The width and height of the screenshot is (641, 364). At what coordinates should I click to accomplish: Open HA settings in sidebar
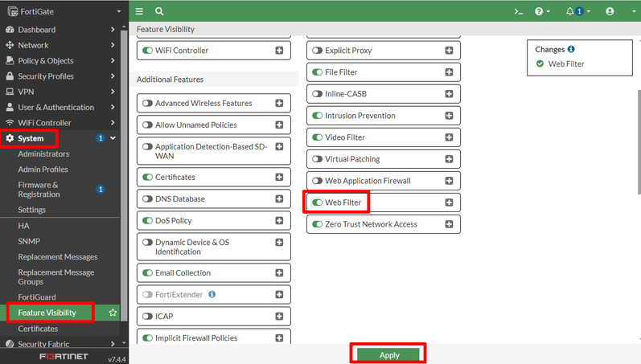(23, 226)
